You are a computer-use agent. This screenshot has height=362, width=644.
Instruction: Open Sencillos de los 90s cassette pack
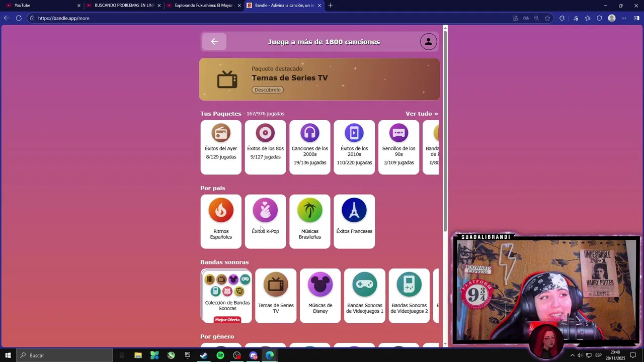398,147
